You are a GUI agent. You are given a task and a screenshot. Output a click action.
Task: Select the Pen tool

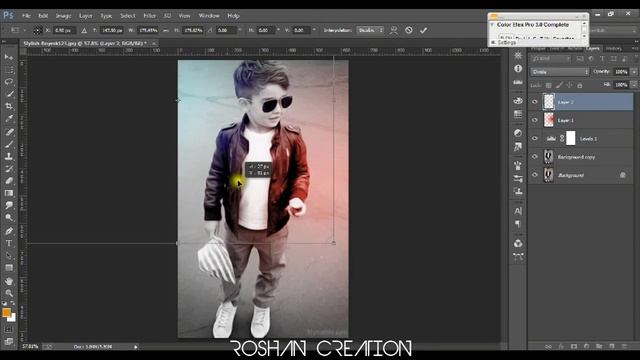(9, 231)
